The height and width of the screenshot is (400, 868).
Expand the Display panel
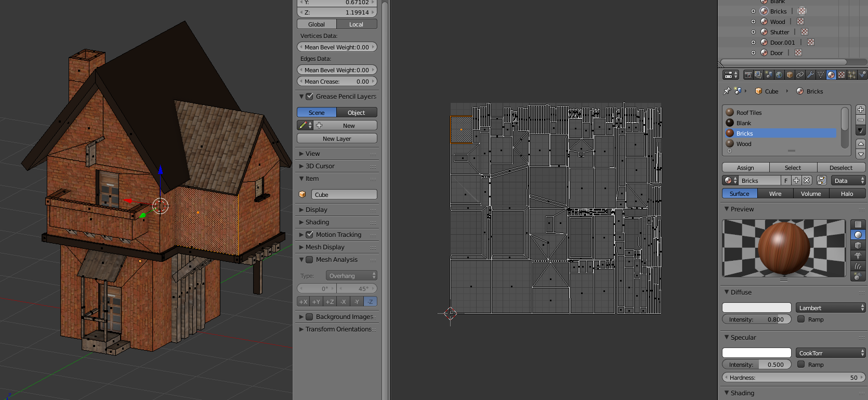pyautogui.click(x=337, y=209)
